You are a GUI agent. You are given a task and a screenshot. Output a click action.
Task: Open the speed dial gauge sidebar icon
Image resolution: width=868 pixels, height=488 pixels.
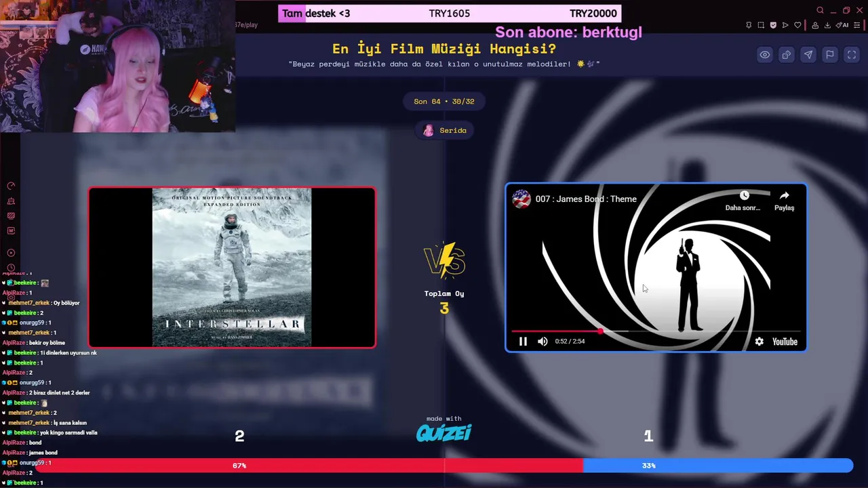pos(11,186)
